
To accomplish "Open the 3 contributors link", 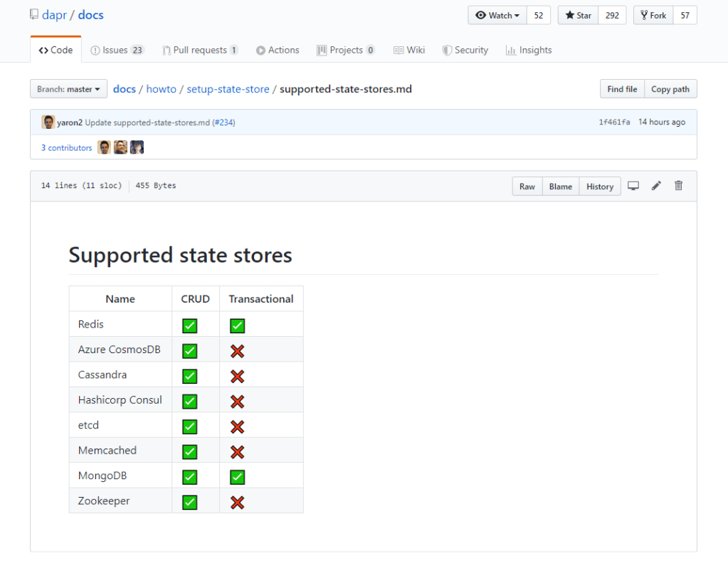I will tap(66, 147).
